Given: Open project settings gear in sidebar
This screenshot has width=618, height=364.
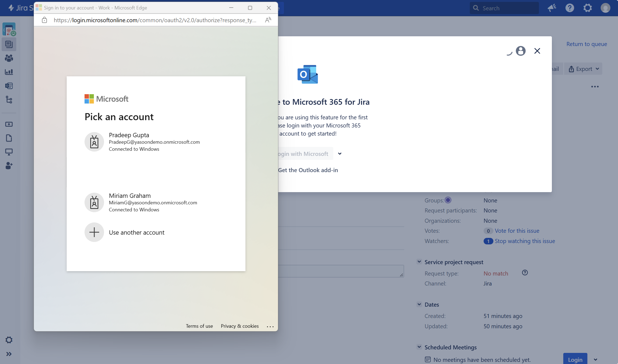Looking at the screenshot, I should pos(9,340).
